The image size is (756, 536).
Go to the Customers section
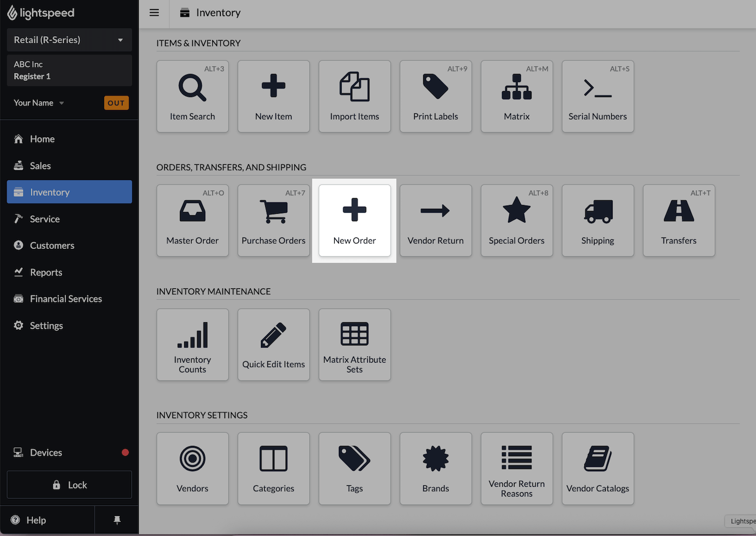[x=51, y=245]
